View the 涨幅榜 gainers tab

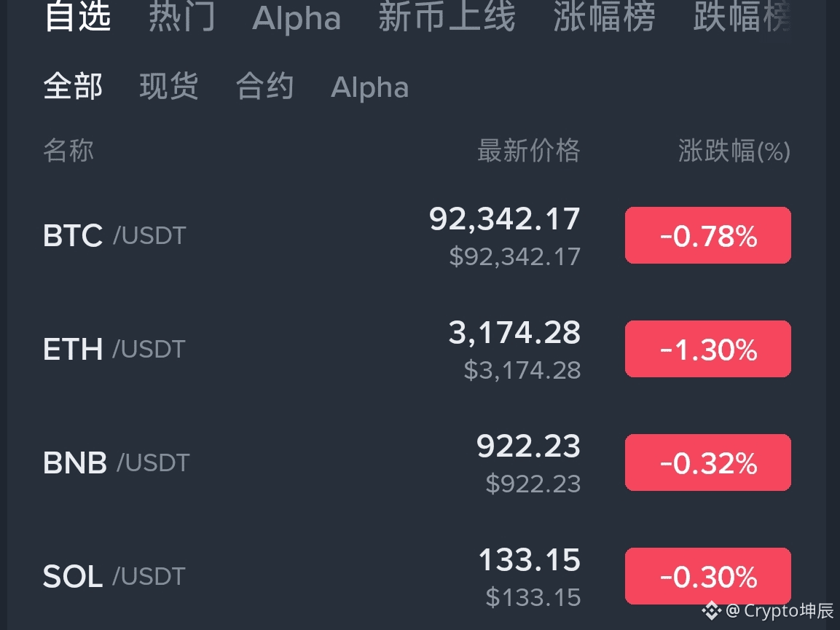point(603,18)
